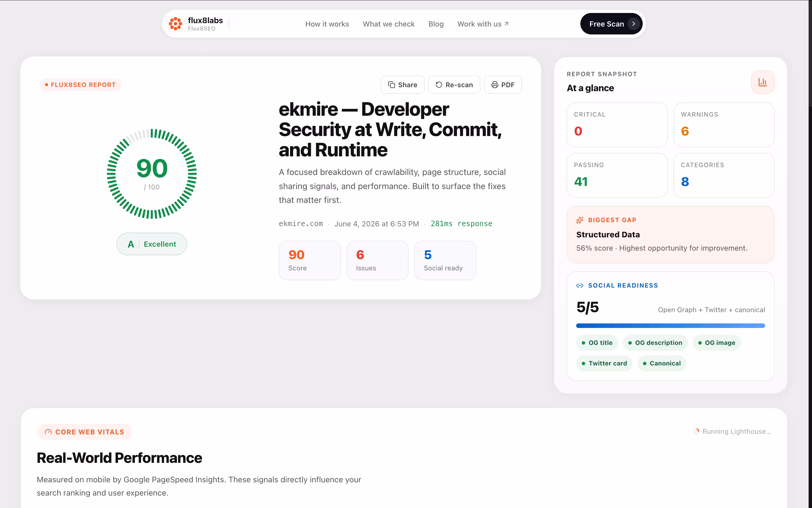The width and height of the screenshot is (812, 508).
Task: Click the Running Lighthouse... status text
Action: pyautogui.click(x=736, y=432)
